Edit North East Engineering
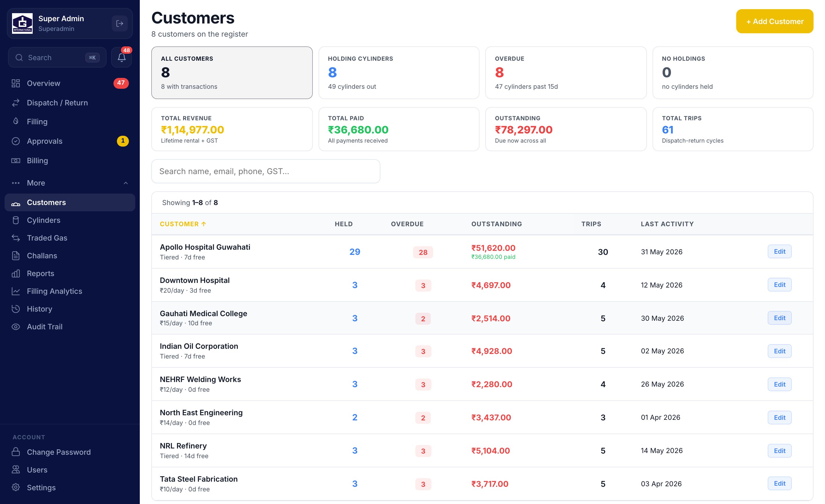825x504 pixels. (x=779, y=417)
